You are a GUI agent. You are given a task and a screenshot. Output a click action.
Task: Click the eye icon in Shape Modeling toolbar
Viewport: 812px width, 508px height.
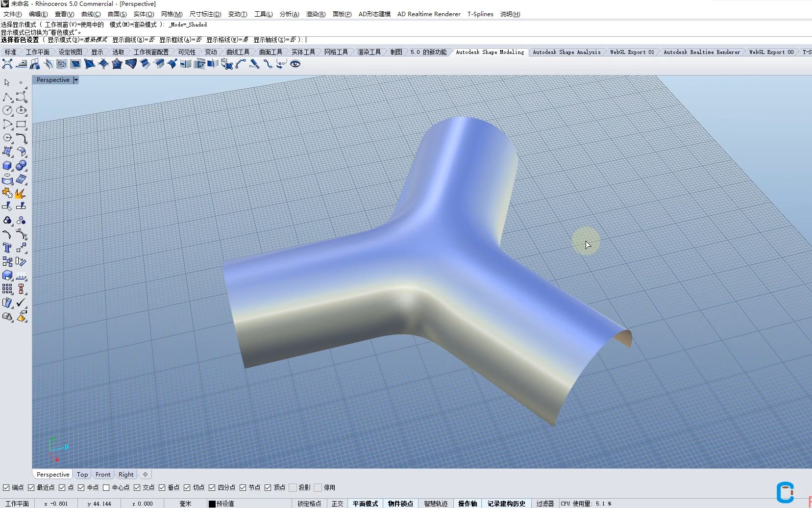pyautogui.click(x=295, y=64)
